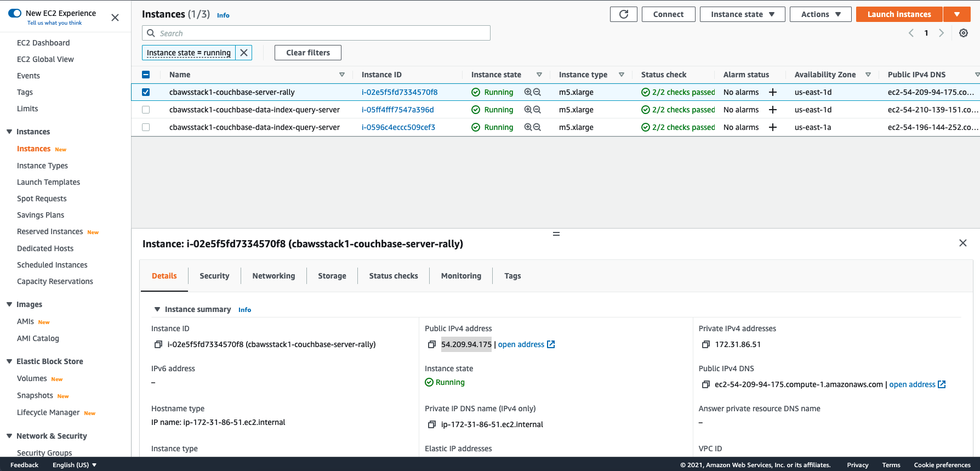Copy the private IP DNS name
Image resolution: width=980 pixels, height=471 pixels.
[x=432, y=424]
